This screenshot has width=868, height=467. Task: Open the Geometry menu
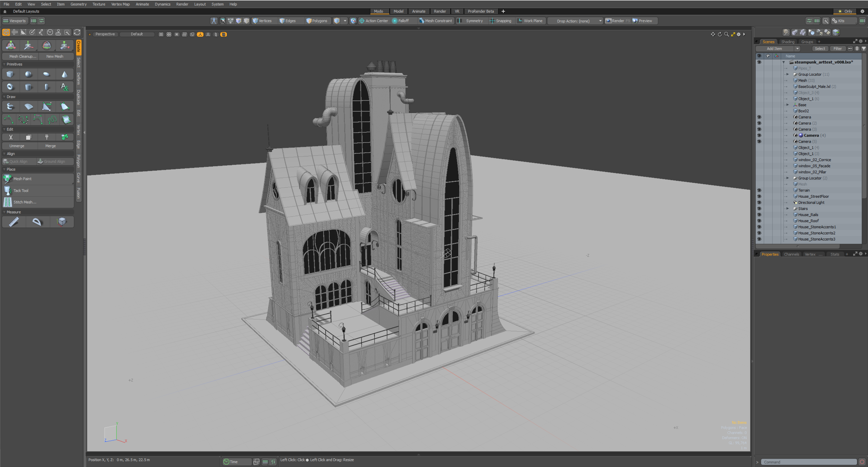78,4
